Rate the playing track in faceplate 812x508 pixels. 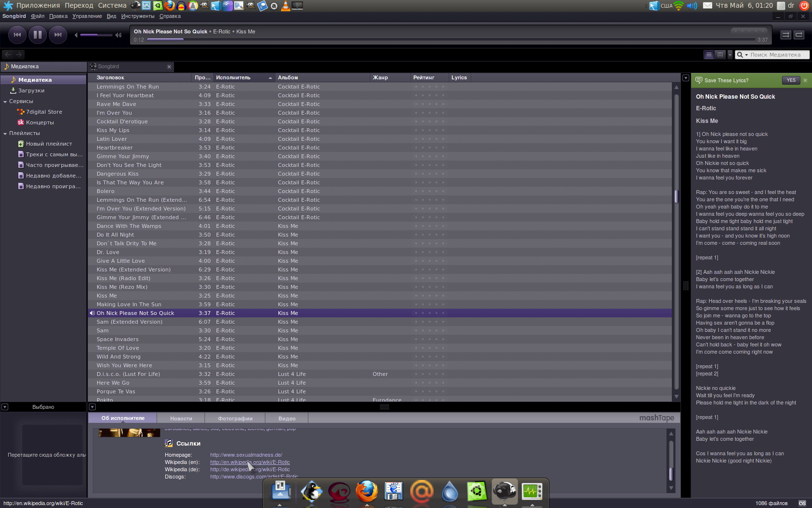coord(749,31)
